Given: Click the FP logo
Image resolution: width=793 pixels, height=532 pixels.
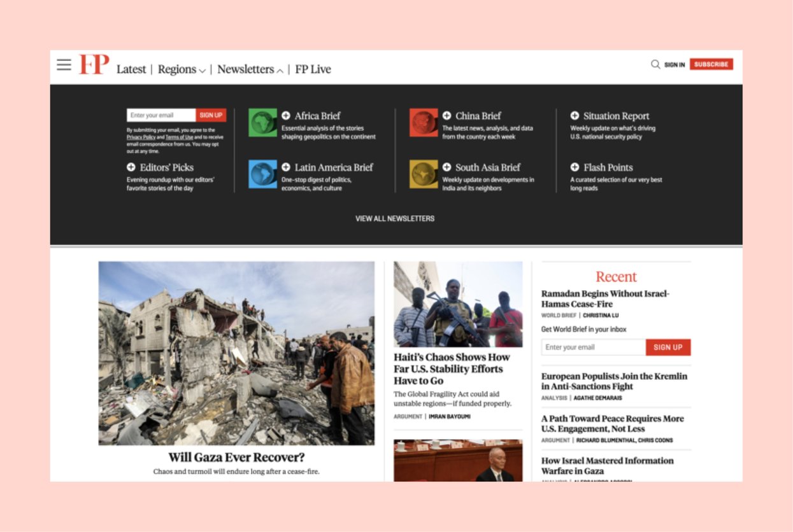Looking at the screenshot, I should (94, 65).
